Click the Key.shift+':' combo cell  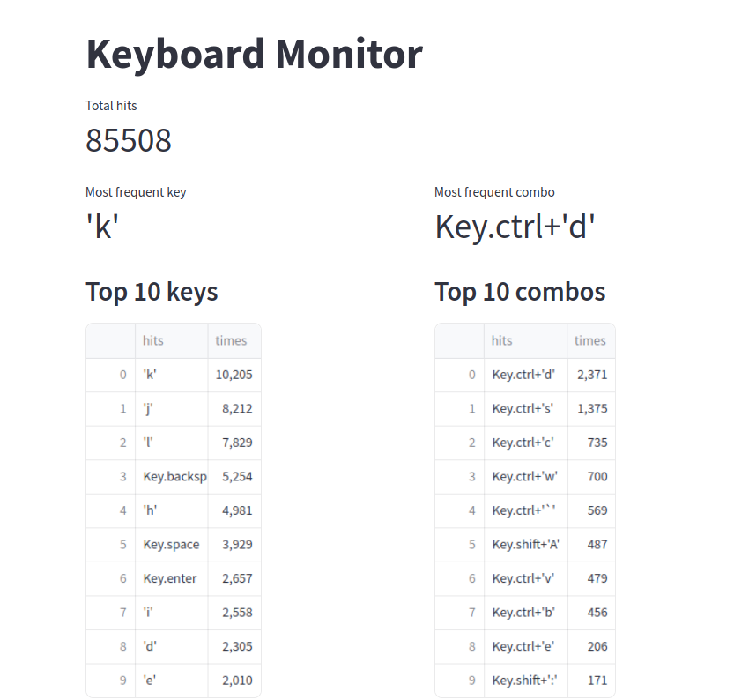(x=526, y=681)
